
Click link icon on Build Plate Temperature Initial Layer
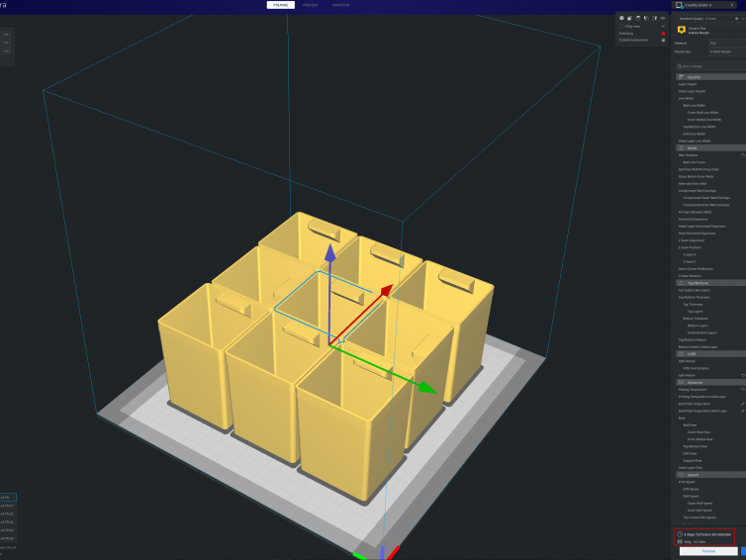coord(743,411)
